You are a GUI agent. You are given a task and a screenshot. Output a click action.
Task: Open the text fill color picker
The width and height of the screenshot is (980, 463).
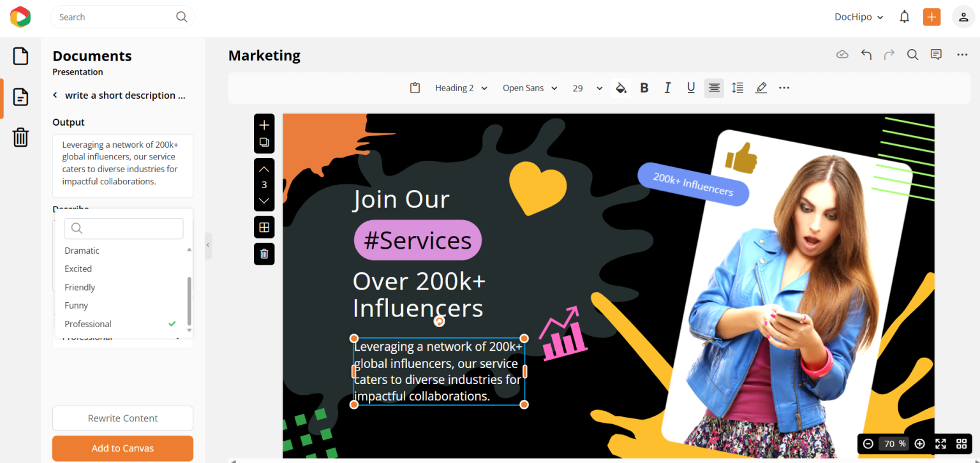621,87
